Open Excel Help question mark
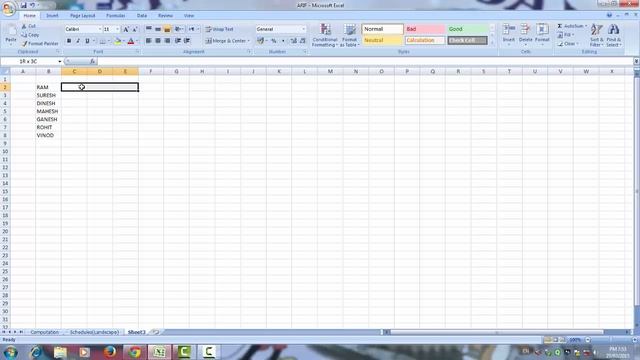This screenshot has width=640, height=360. [x=609, y=15]
